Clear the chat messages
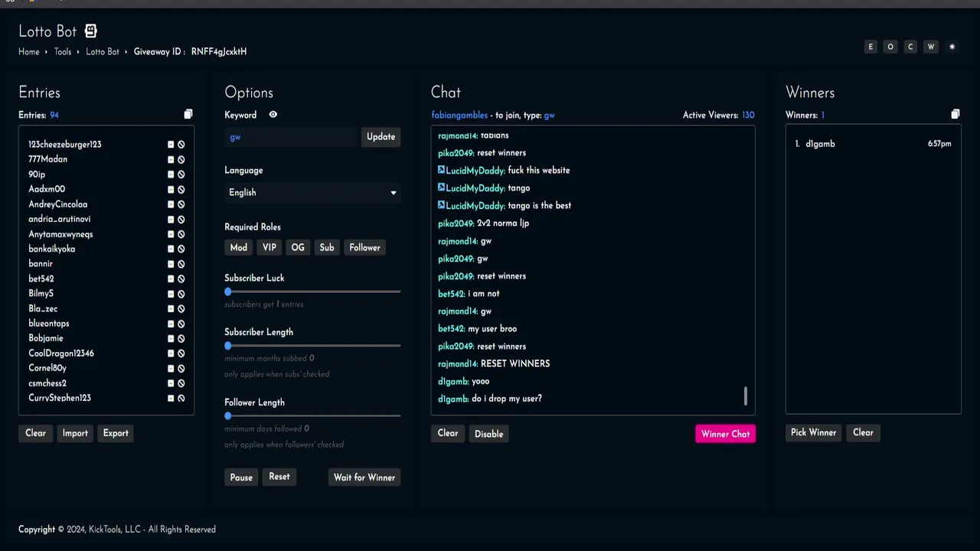This screenshot has width=980, height=551. point(448,433)
